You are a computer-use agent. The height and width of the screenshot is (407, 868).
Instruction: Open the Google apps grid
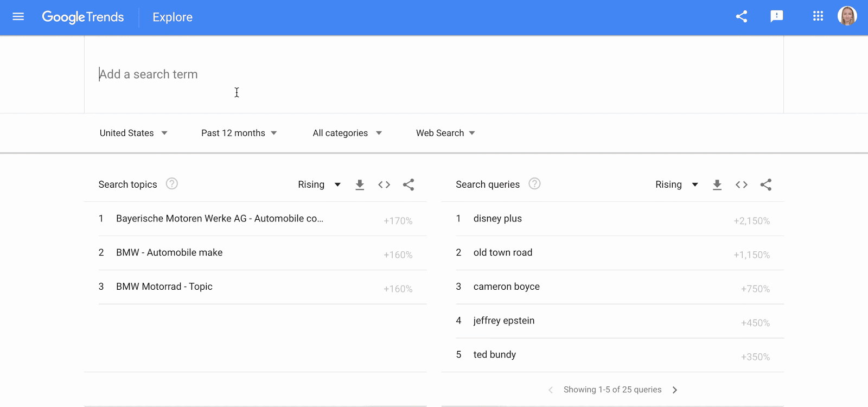[x=818, y=17]
